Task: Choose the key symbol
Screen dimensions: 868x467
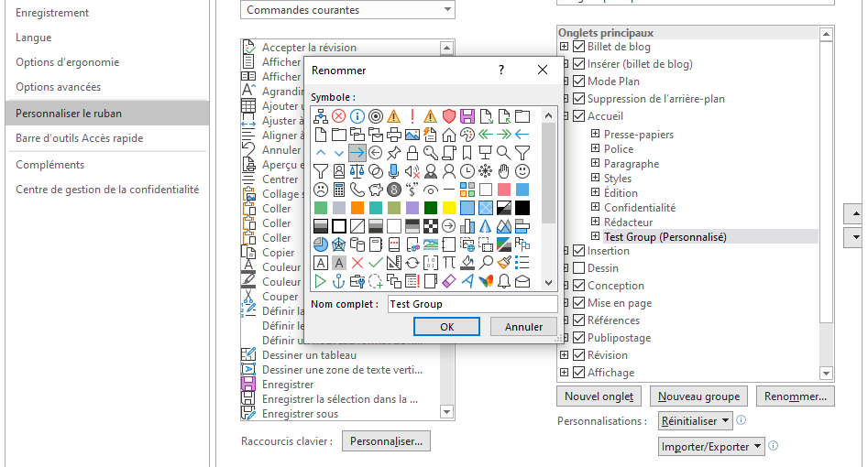Action: (x=430, y=153)
